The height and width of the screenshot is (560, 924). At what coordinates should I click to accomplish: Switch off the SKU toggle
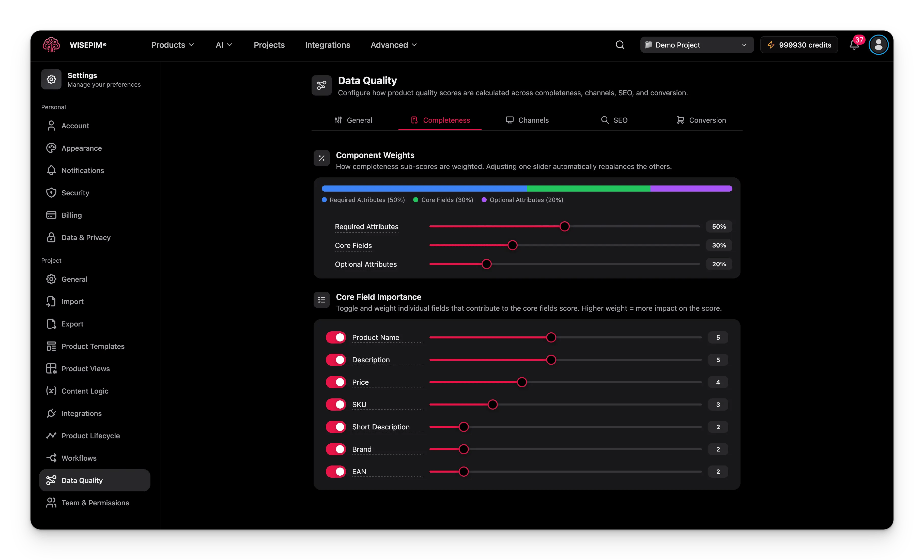(x=336, y=405)
